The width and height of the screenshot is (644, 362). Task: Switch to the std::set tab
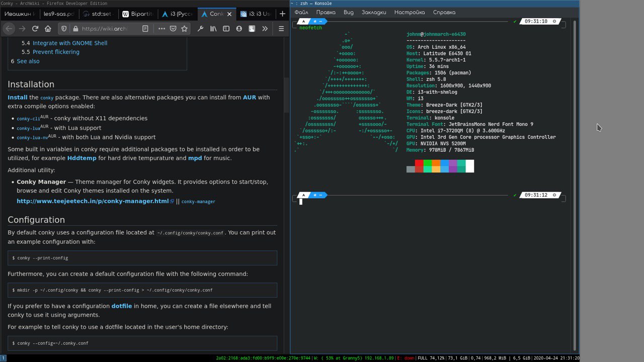pos(98,14)
